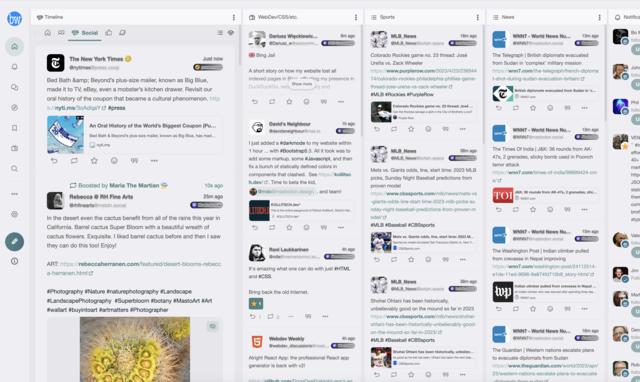Favourite the Washington Post climber post
This screenshot has height=382, width=640.
(x=533, y=309)
